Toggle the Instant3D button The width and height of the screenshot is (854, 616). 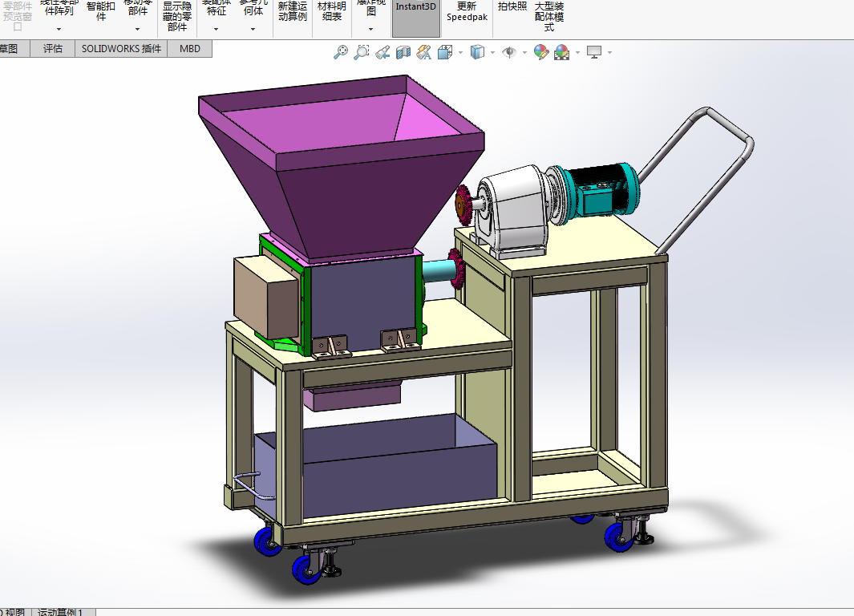click(415, 18)
